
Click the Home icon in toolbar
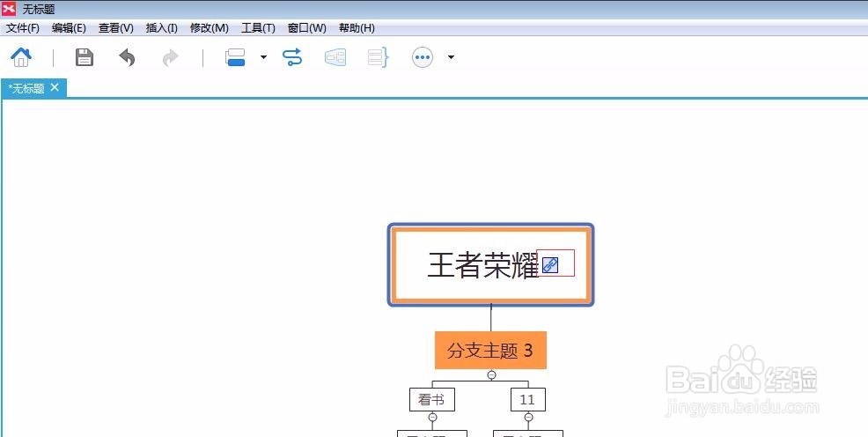click(21, 57)
